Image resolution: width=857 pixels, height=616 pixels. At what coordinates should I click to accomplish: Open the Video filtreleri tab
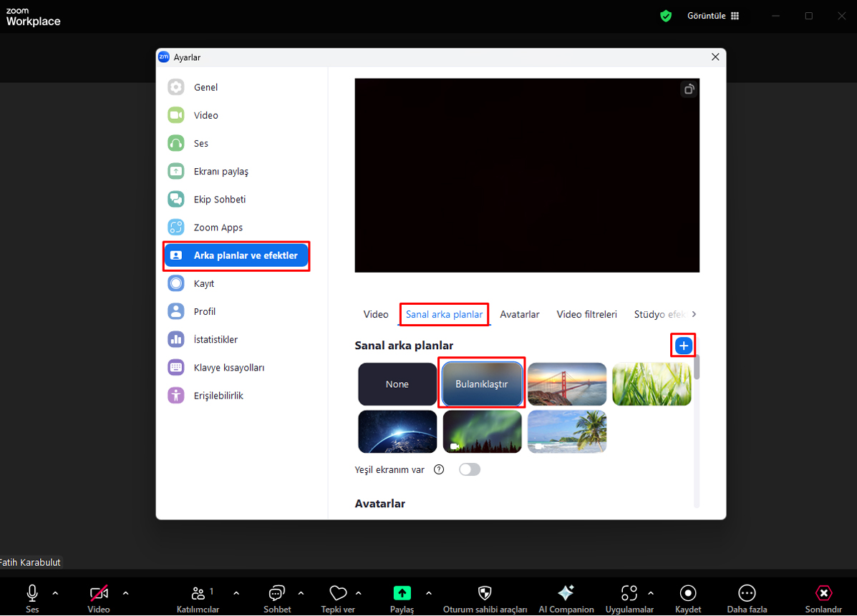tap(586, 314)
